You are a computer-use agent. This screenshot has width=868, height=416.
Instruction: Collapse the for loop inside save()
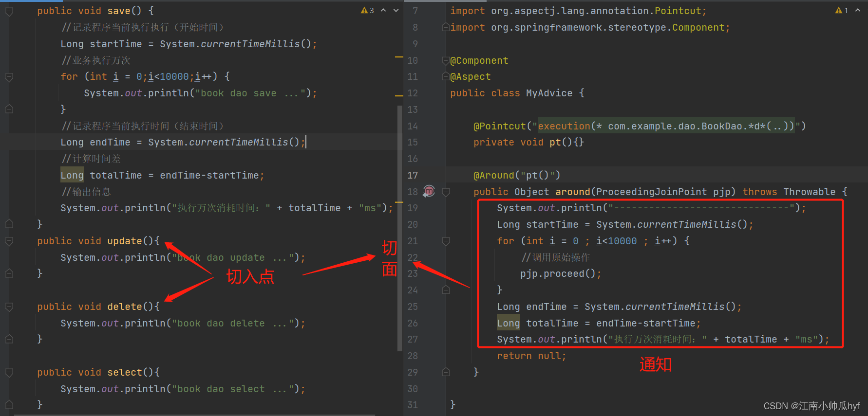[9, 76]
